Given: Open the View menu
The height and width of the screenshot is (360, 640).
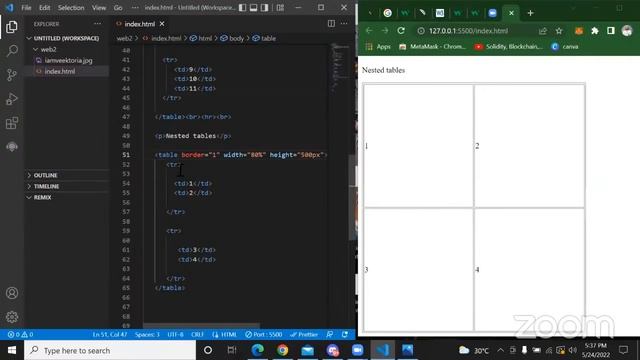Looking at the screenshot, I should click(x=98, y=8).
